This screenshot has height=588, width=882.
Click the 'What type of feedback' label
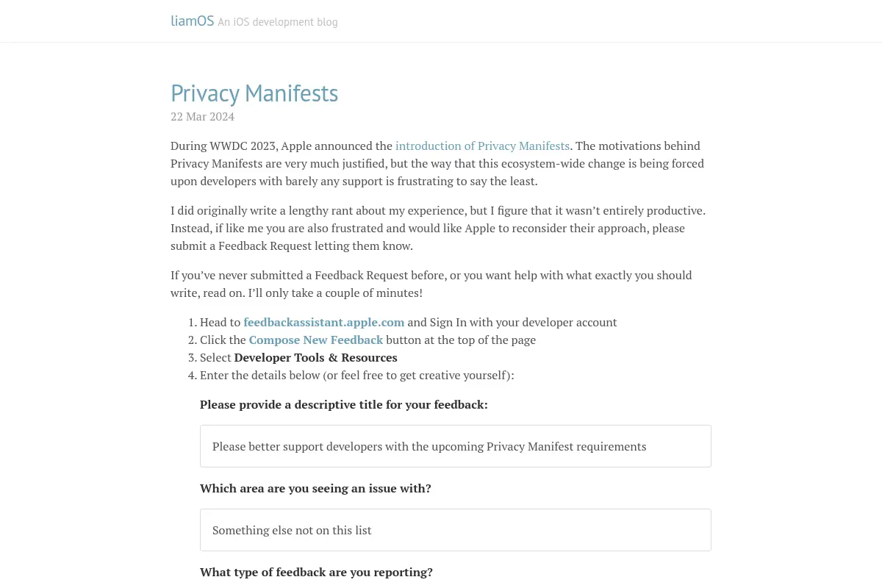coord(316,572)
